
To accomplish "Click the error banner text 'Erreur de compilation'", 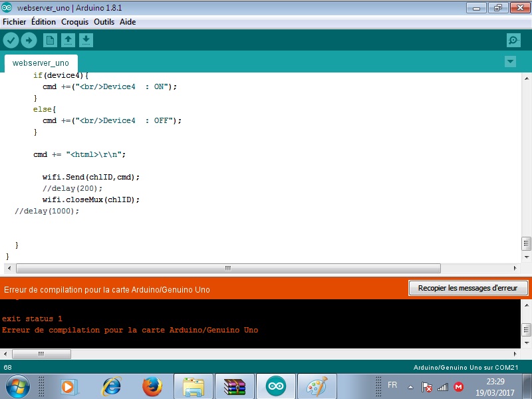I will click(x=107, y=290).
